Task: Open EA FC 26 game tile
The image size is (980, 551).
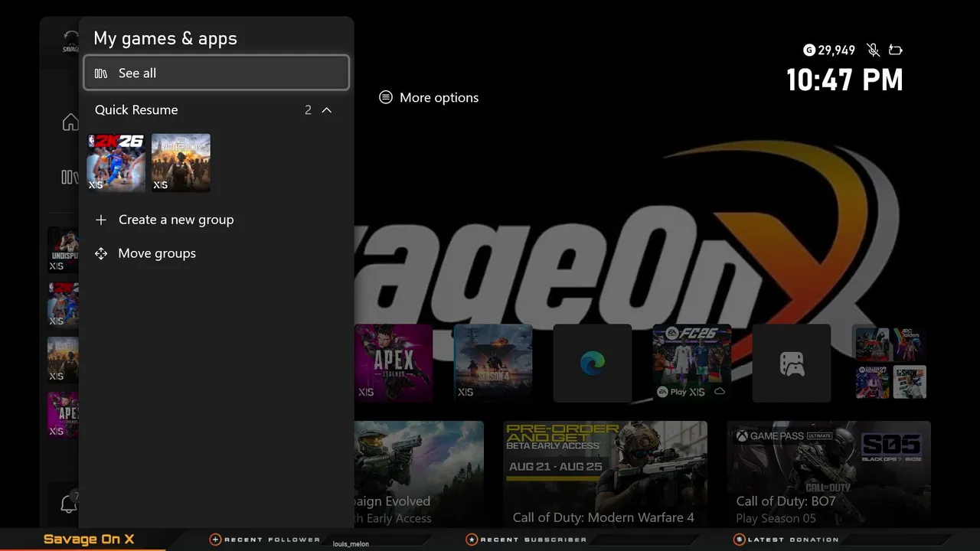Action: pyautogui.click(x=692, y=364)
